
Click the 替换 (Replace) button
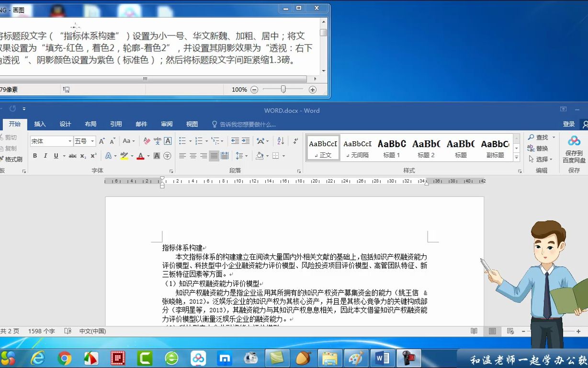point(542,148)
